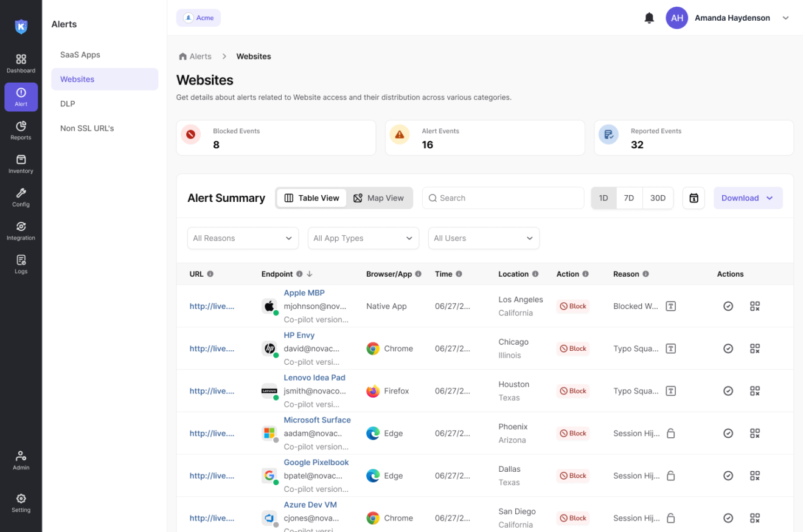Open Logs from the sidebar
Viewport: 803px width, 532px height.
click(x=21, y=262)
